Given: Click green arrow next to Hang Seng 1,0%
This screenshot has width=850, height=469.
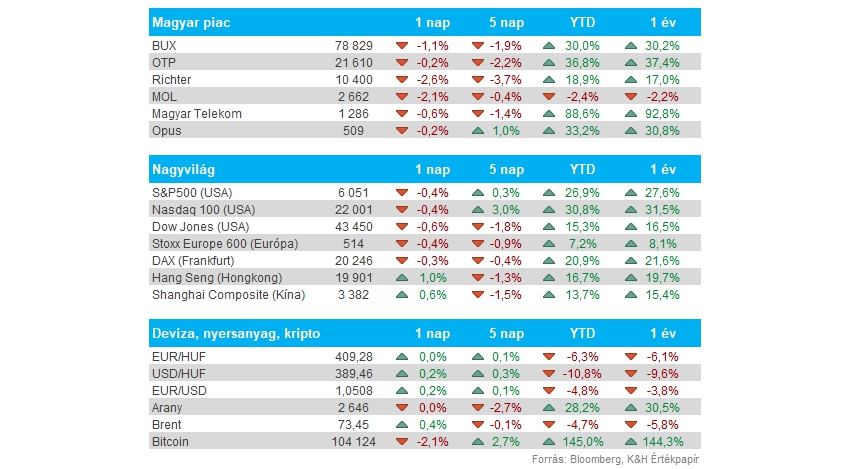Looking at the screenshot, I should point(402,278).
